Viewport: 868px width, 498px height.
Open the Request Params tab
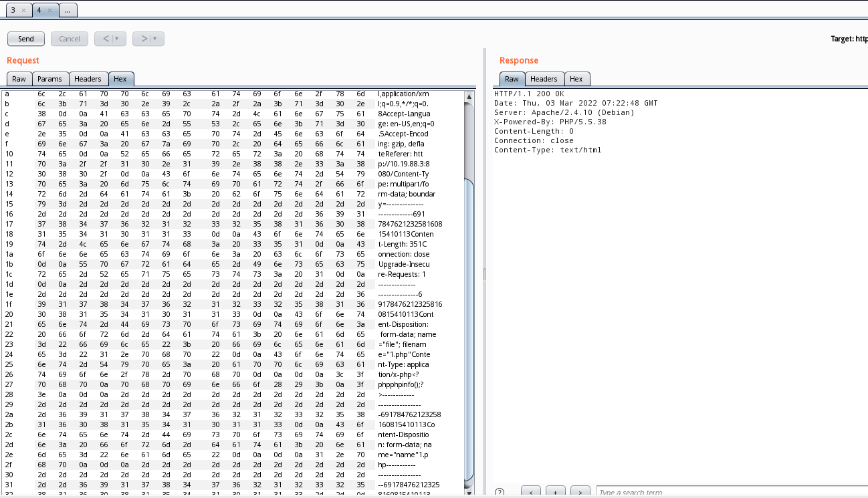pyautogui.click(x=49, y=79)
